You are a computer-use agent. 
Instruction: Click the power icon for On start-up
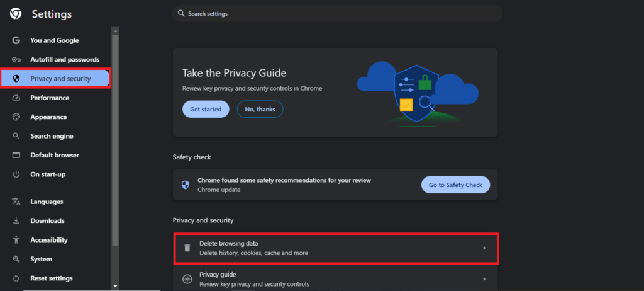[x=16, y=174]
